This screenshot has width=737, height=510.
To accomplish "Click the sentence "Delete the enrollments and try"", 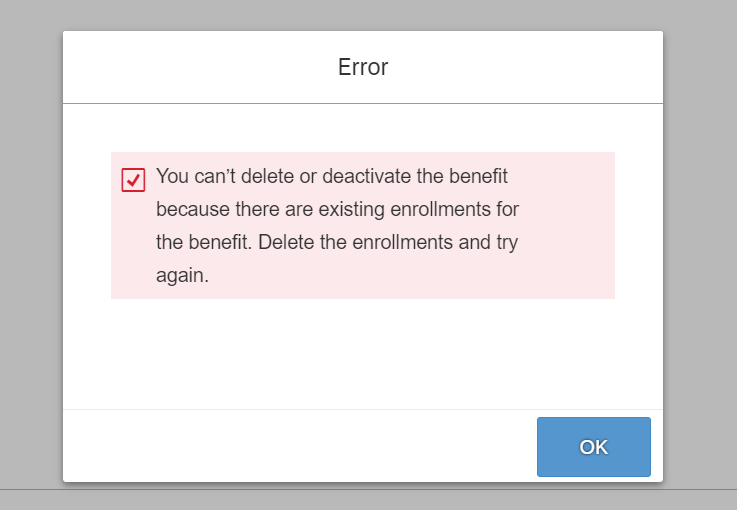I will (388, 242).
